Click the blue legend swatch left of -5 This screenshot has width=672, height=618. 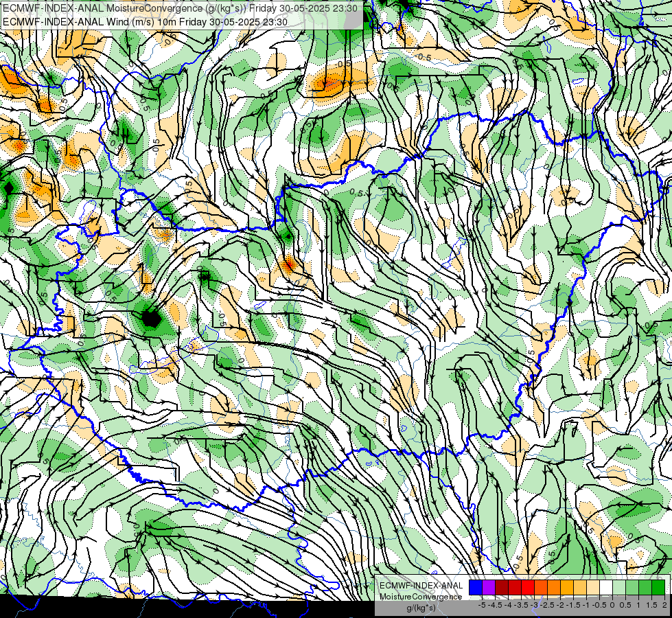coord(476,587)
